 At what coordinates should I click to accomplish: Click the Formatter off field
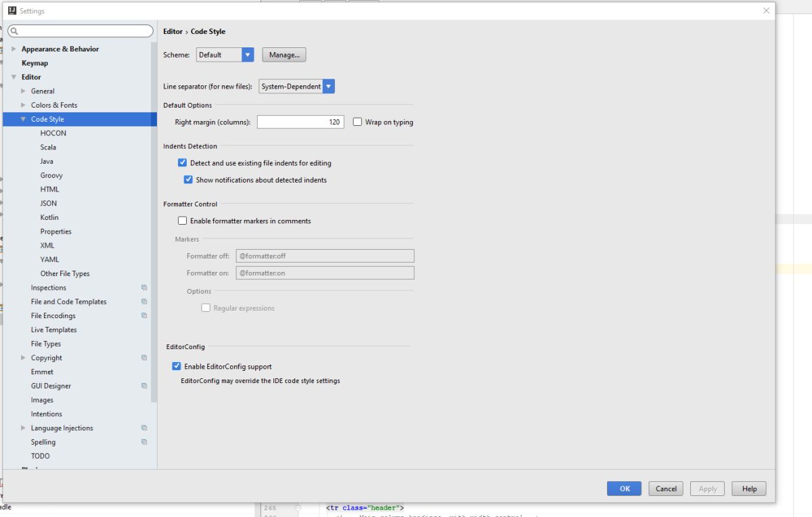click(x=325, y=256)
